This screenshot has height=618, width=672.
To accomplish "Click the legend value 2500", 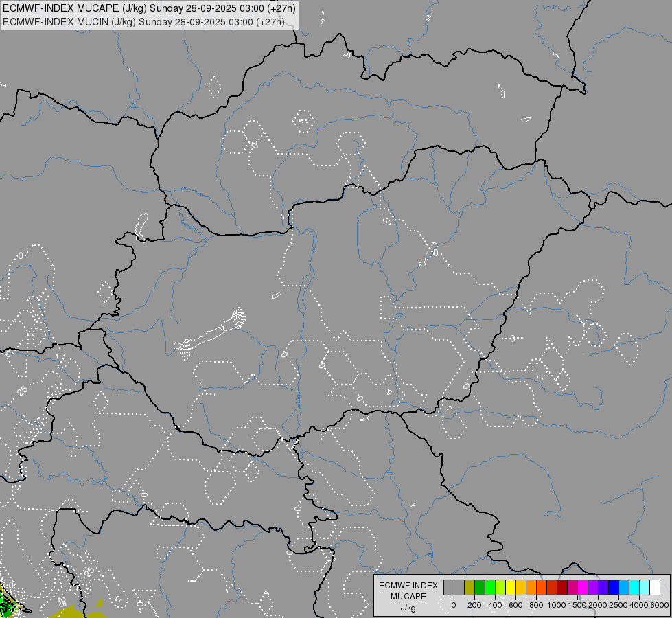I will pos(618,605).
